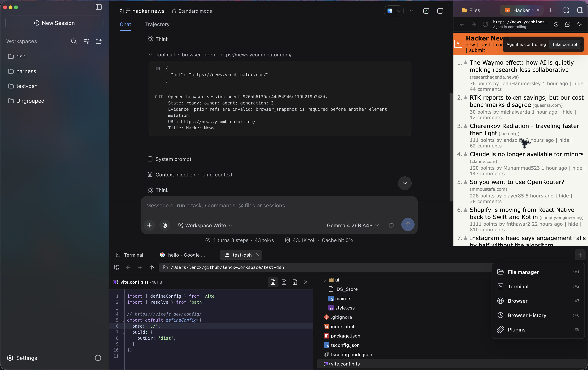Click the info icon beside Settings
The width and height of the screenshot is (588, 370).
(98, 358)
